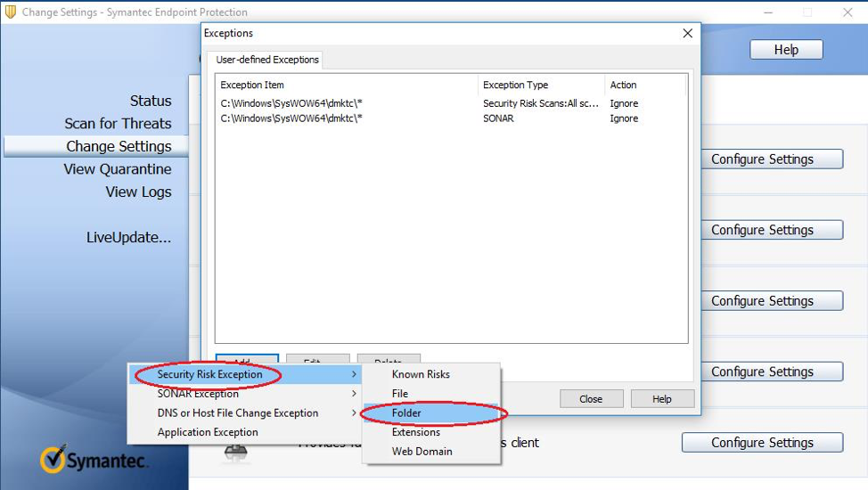Click the third Configure Settings button from top

coord(772,301)
